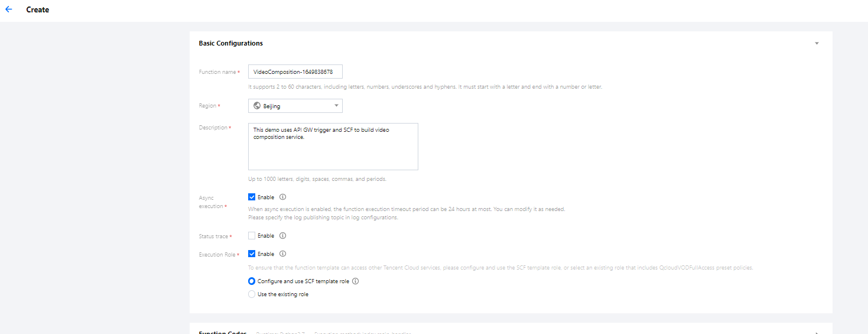Click the Function name input field

pyautogui.click(x=295, y=72)
